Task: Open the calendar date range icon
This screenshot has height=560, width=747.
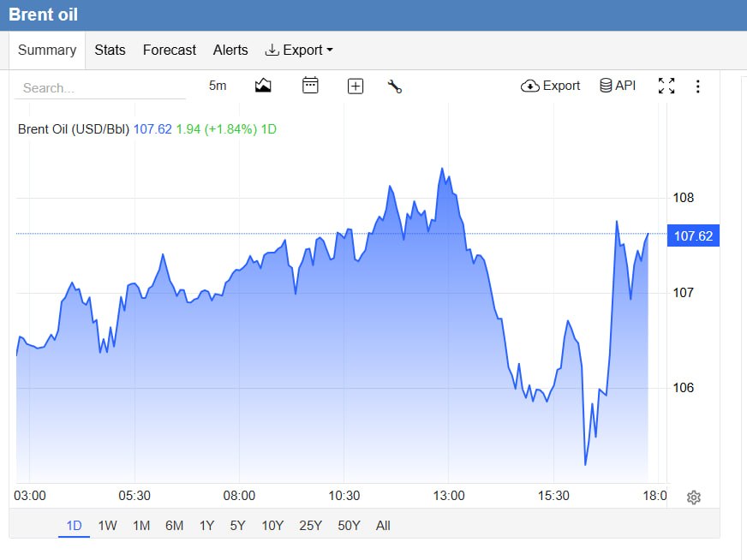Action: 310,86
